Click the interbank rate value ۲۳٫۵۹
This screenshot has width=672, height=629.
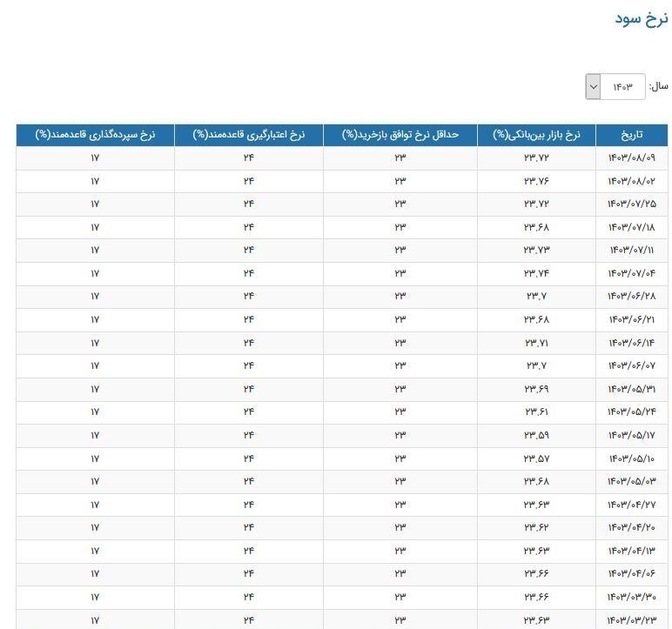point(536,435)
